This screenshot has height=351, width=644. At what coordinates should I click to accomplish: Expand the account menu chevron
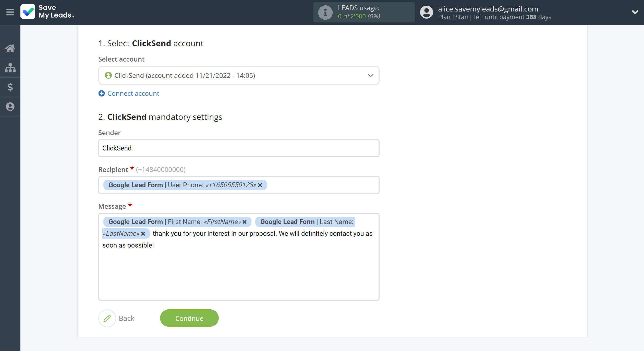click(635, 12)
